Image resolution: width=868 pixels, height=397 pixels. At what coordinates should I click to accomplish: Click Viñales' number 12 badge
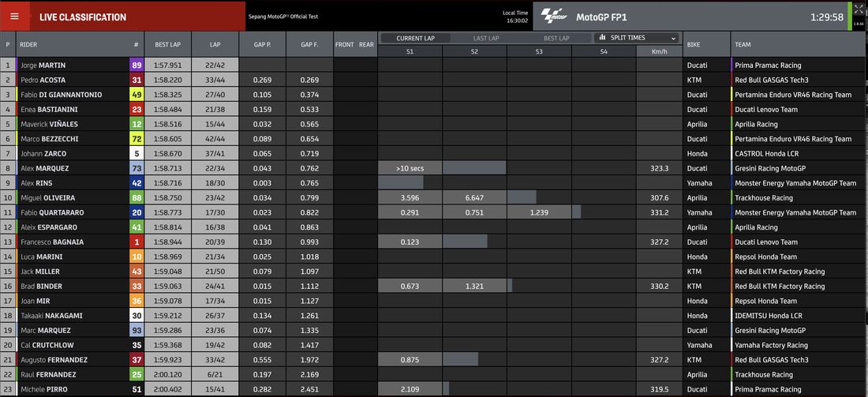[x=137, y=124]
